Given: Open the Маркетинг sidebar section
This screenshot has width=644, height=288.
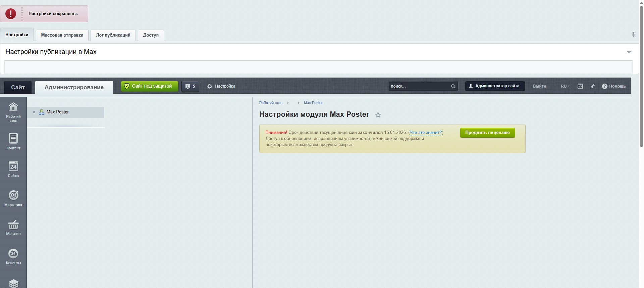Looking at the screenshot, I should (x=13, y=198).
